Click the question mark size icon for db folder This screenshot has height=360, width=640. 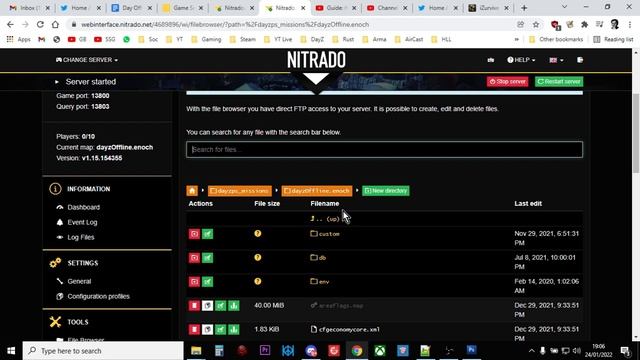[258, 258]
